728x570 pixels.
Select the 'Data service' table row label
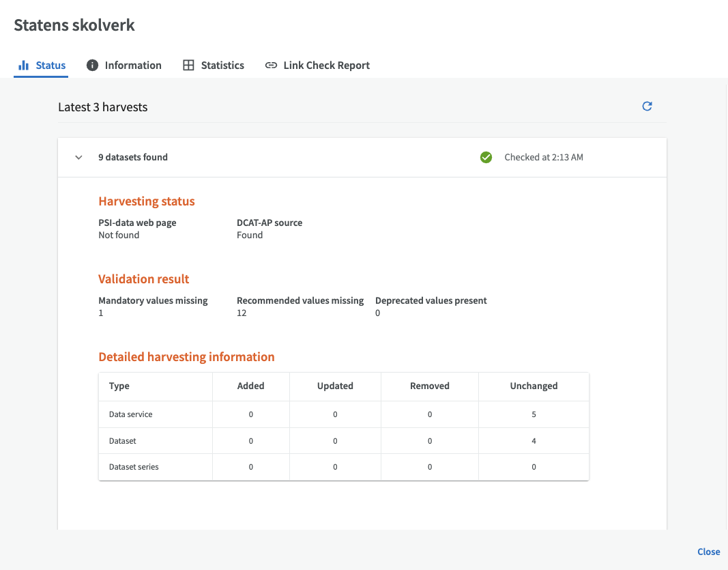tap(130, 414)
